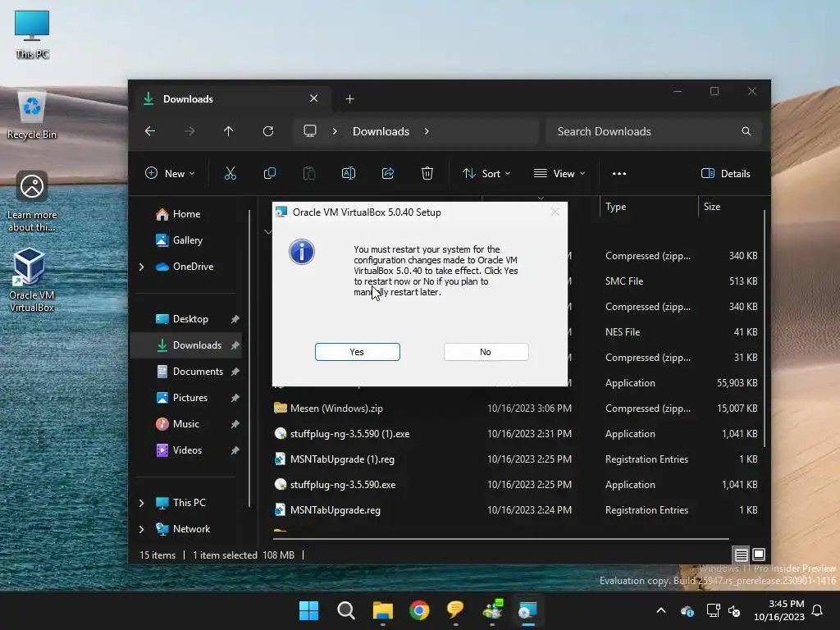Screen dimensions: 840x630
Task: Refresh the Downloads folder
Action: click(268, 131)
